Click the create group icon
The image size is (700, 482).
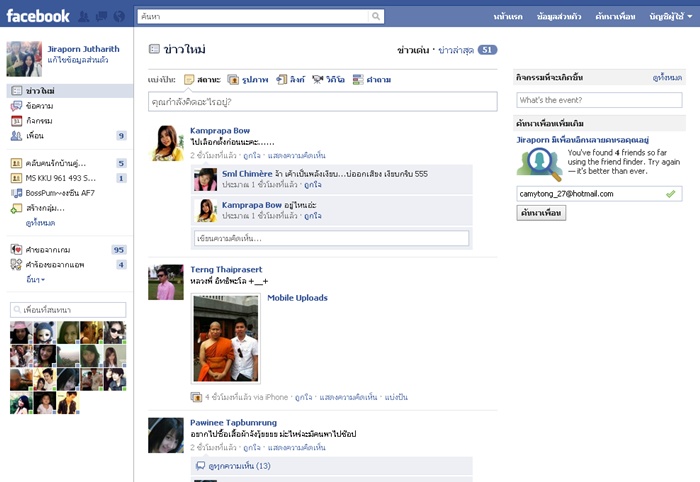click(x=16, y=208)
